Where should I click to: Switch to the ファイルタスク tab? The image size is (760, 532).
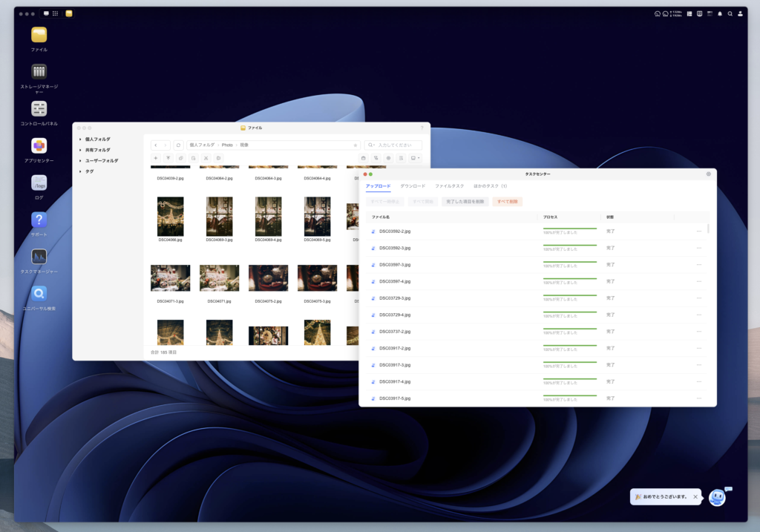coord(449,185)
